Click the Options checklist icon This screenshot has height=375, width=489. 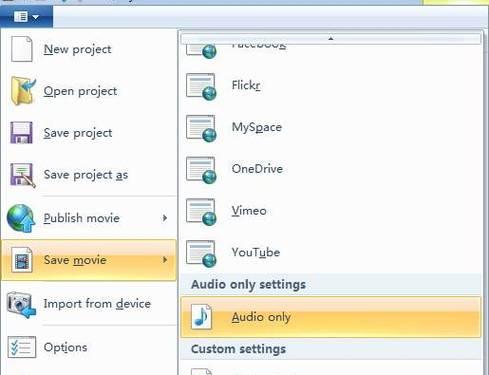coord(22,347)
